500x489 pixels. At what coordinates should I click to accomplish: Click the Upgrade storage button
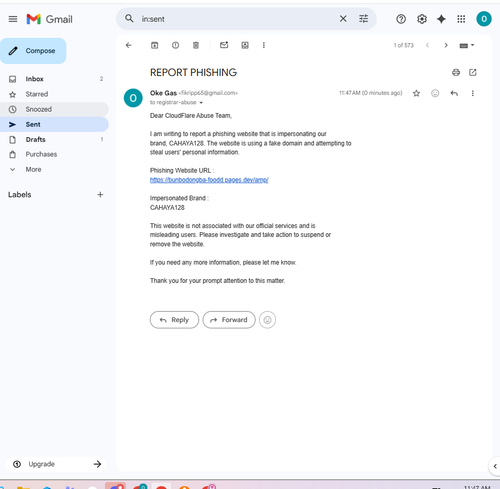click(56, 464)
